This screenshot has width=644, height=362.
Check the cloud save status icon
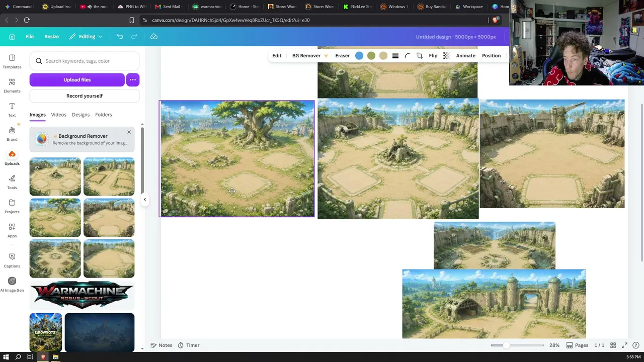coord(154,36)
